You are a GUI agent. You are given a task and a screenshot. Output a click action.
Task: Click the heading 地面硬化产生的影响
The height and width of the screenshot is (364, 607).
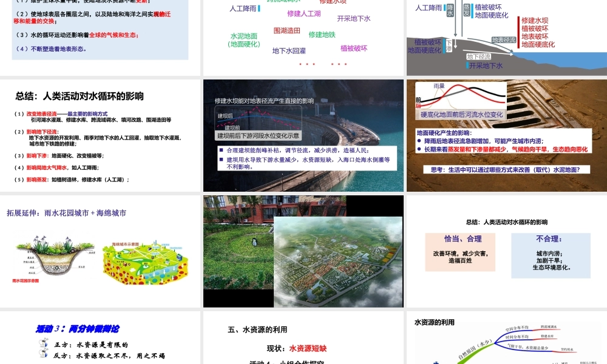[444, 133]
